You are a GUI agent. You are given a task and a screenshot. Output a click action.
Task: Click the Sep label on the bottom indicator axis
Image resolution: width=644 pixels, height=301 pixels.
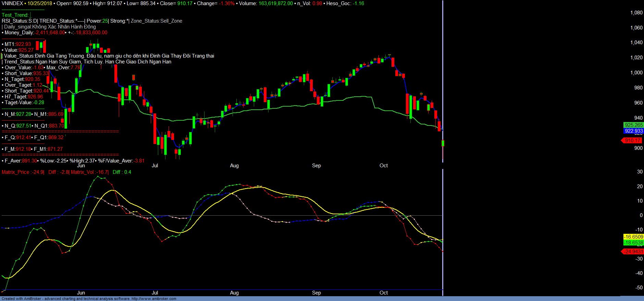click(x=316, y=293)
